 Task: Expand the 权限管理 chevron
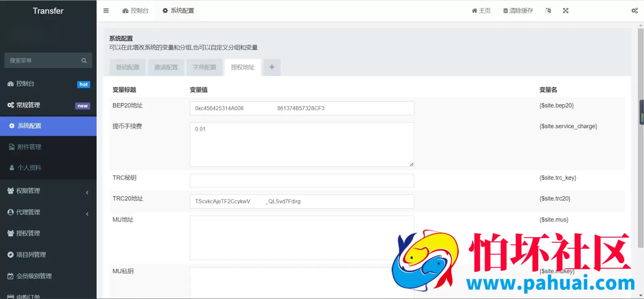click(x=87, y=193)
